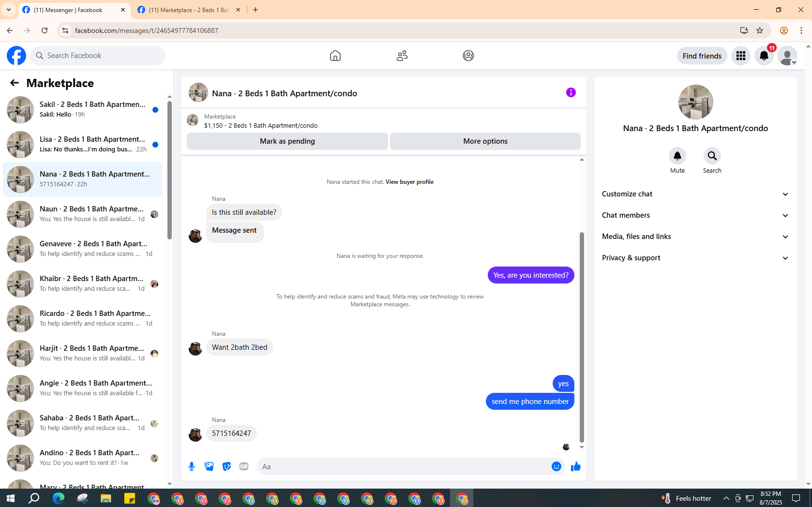Viewport: 812px width, 507px height.
Task: Switch to the Messenger | Facebook tab
Action: point(74,10)
